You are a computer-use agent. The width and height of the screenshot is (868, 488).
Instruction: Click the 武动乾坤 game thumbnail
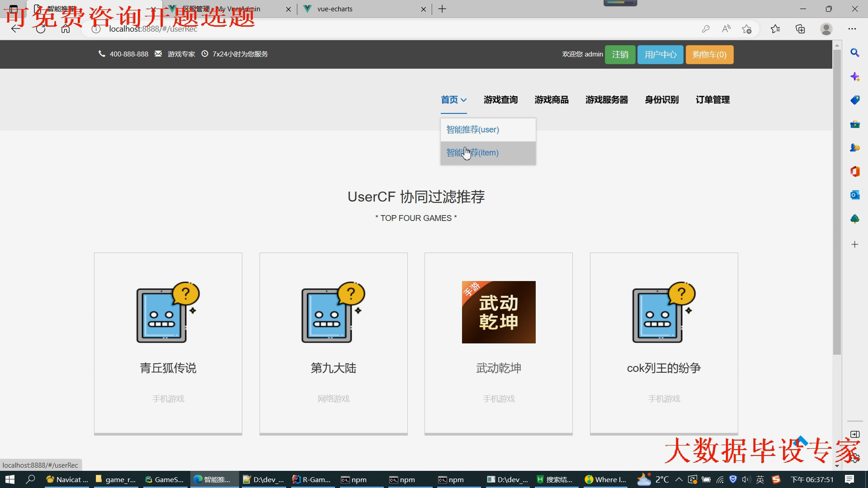(x=499, y=312)
